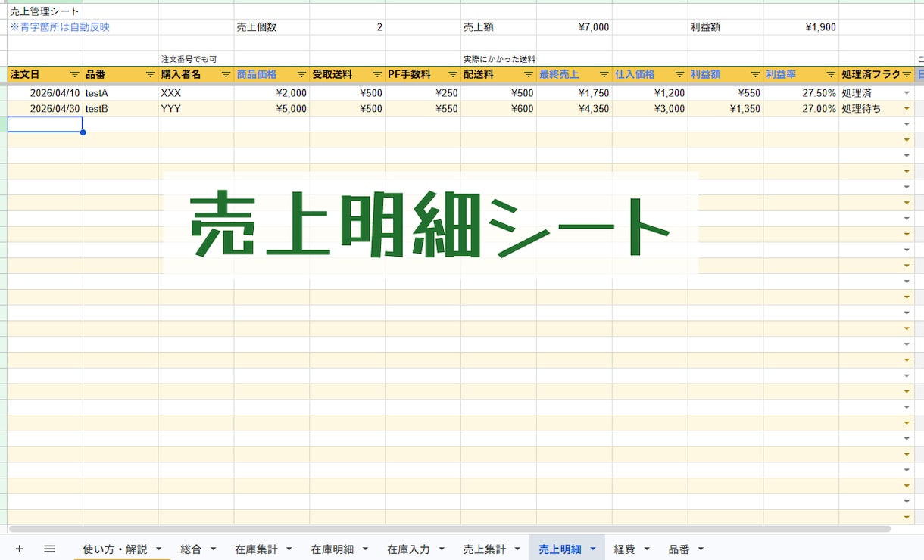Screen dimensions: 924x560
Task: Click the testA product code cell
Action: tap(120, 93)
